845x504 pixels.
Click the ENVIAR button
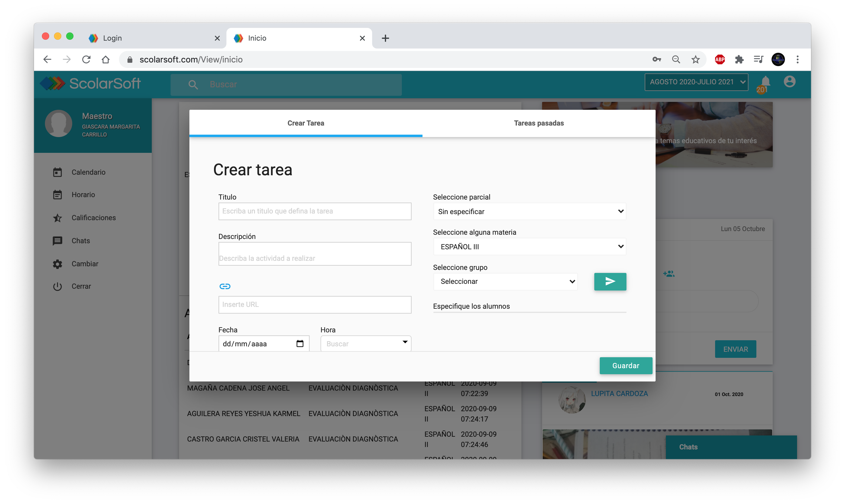735,349
